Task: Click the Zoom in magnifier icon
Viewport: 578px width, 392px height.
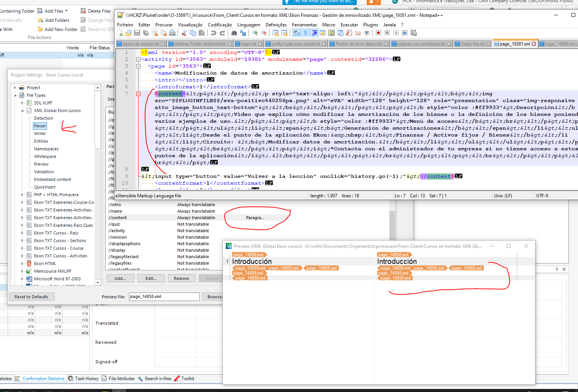Action: 255,33
